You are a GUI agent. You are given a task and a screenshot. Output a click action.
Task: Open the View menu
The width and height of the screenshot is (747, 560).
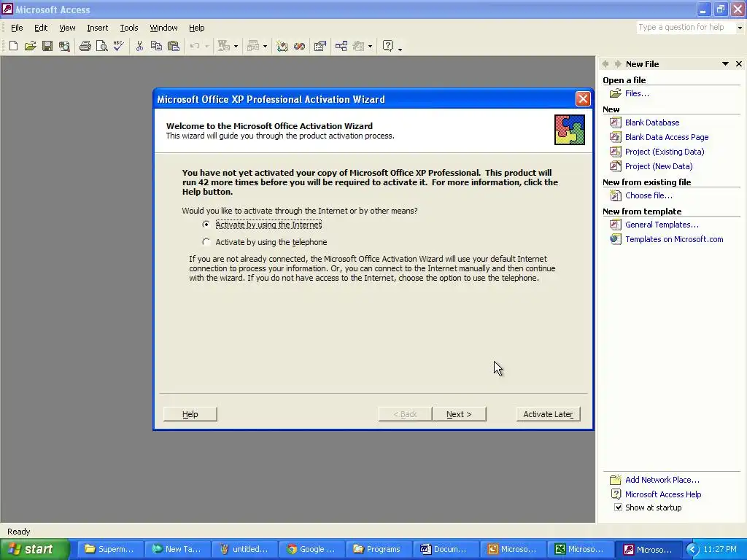pyautogui.click(x=67, y=28)
